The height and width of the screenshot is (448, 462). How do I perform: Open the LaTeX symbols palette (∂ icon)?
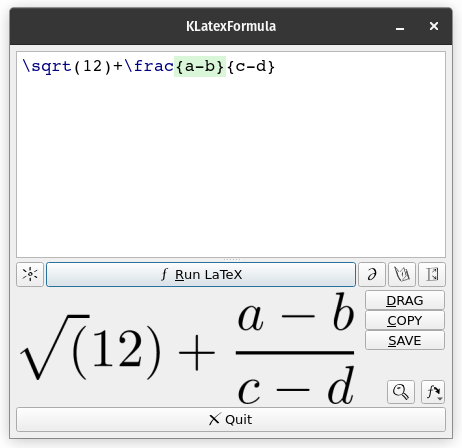(372, 274)
